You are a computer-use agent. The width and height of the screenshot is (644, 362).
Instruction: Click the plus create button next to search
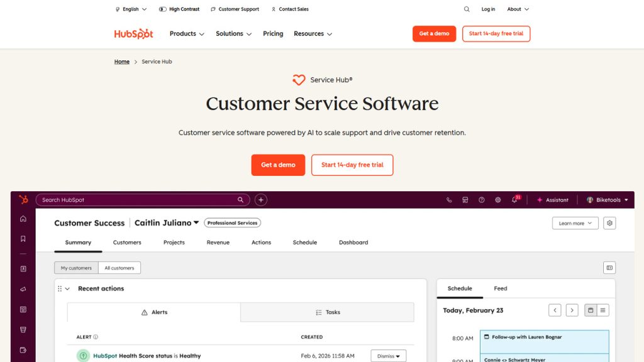tap(261, 200)
